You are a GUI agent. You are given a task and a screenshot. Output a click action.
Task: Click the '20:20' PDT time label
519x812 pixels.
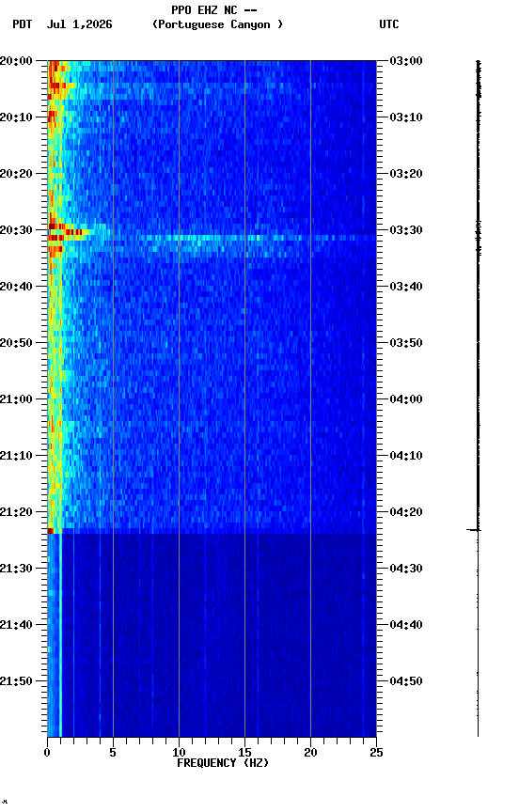tap(16, 174)
